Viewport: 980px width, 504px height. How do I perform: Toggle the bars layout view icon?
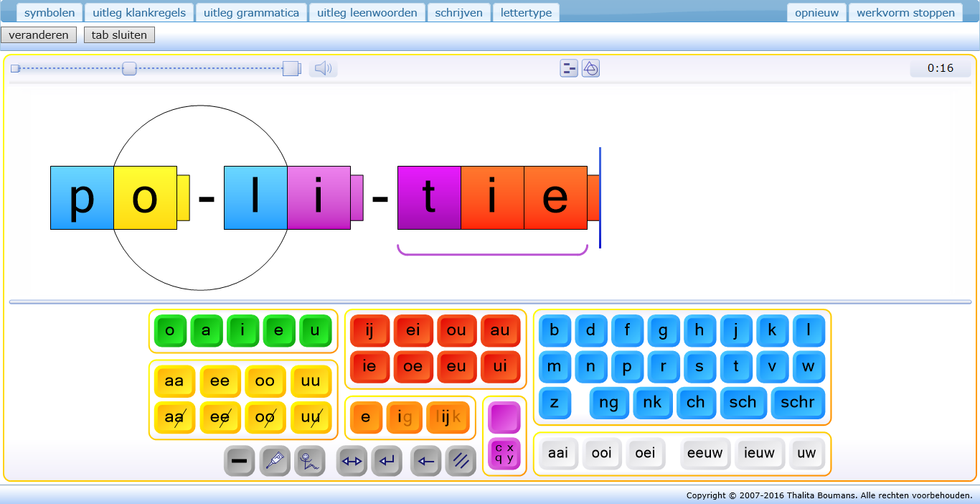click(569, 69)
